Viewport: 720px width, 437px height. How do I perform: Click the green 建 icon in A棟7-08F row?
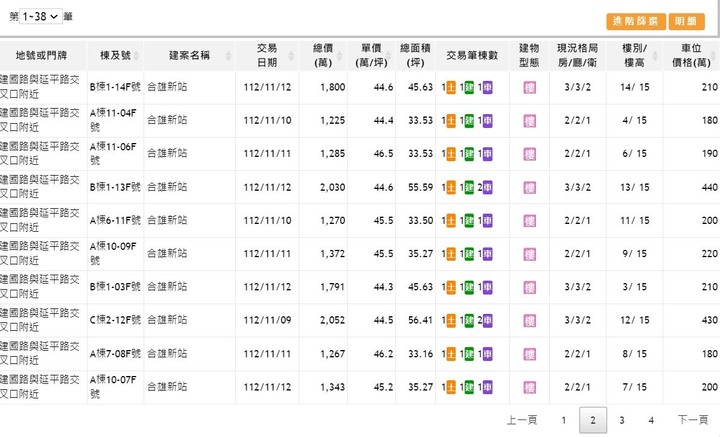tap(468, 353)
